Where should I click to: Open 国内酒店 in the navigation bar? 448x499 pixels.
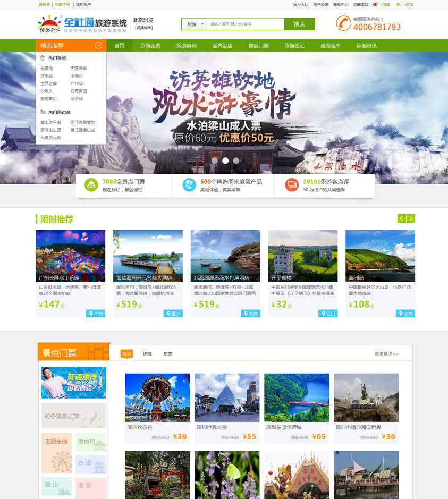(222, 46)
